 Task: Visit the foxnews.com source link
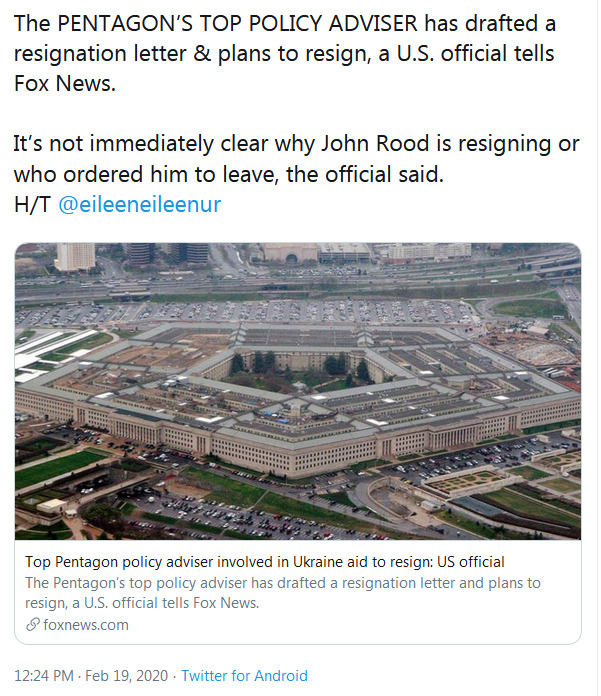86,625
